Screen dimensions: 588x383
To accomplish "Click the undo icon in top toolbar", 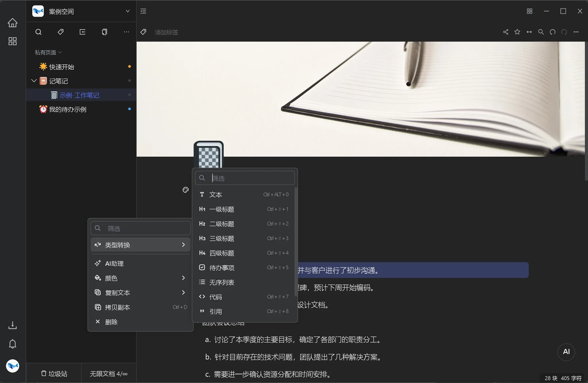I will click(x=553, y=32).
